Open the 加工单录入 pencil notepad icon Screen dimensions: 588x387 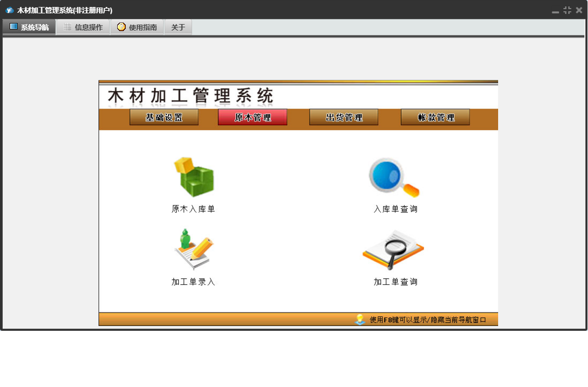pos(194,249)
